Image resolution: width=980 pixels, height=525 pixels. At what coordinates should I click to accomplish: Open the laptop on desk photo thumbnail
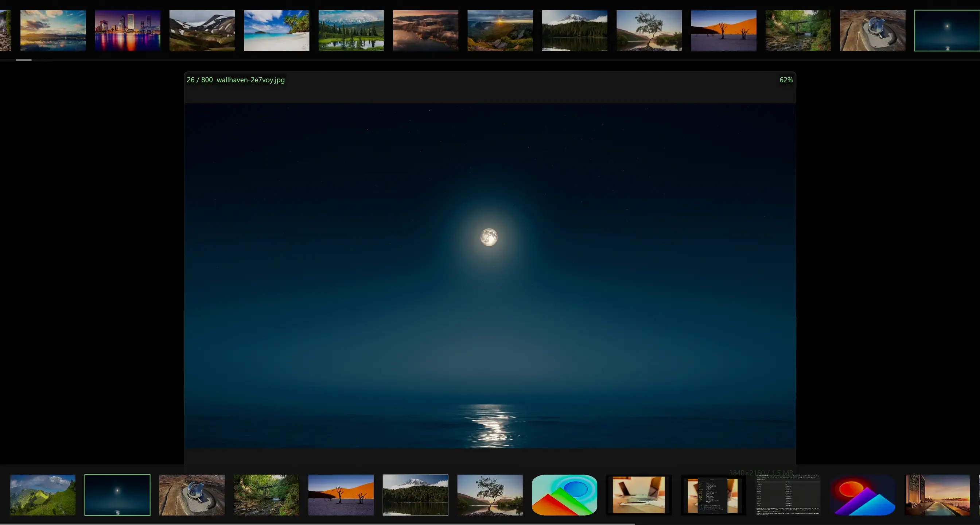pyautogui.click(x=639, y=495)
